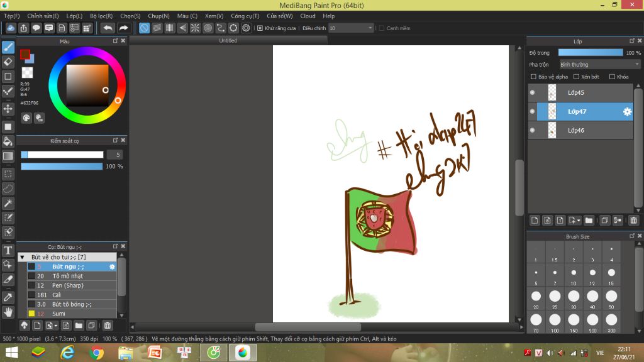Select the Move tool
This screenshot has width=644, height=362.
pyautogui.click(x=8, y=109)
